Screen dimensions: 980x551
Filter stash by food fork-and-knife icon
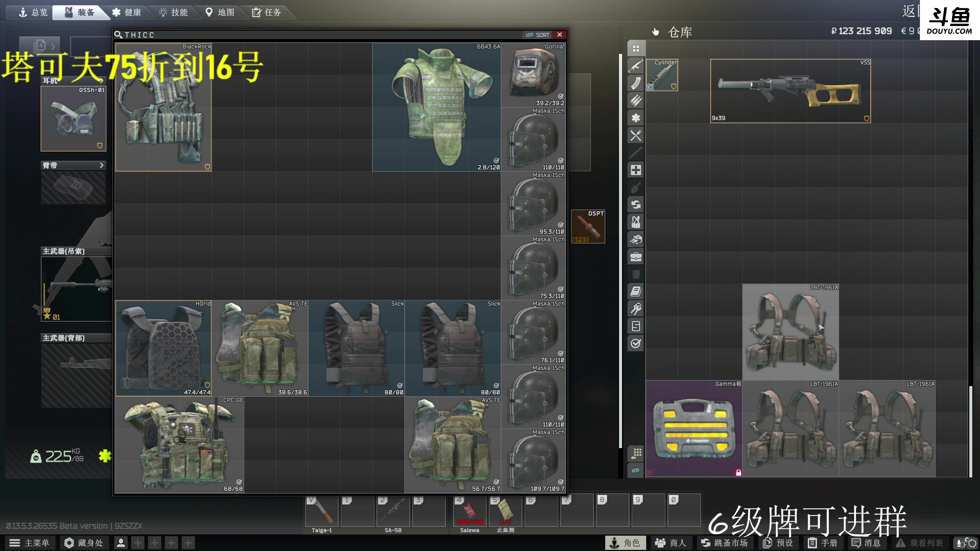point(636,135)
